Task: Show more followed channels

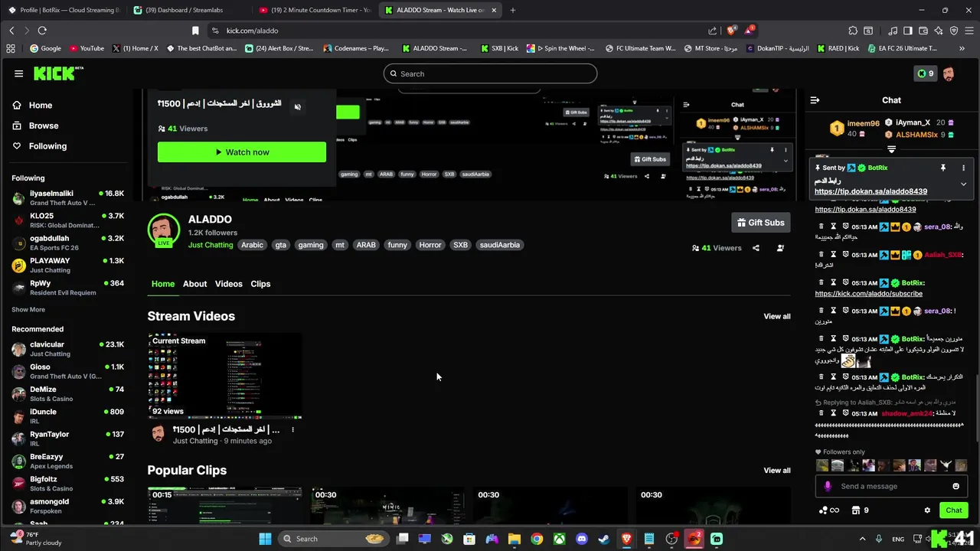Action: pos(28,310)
